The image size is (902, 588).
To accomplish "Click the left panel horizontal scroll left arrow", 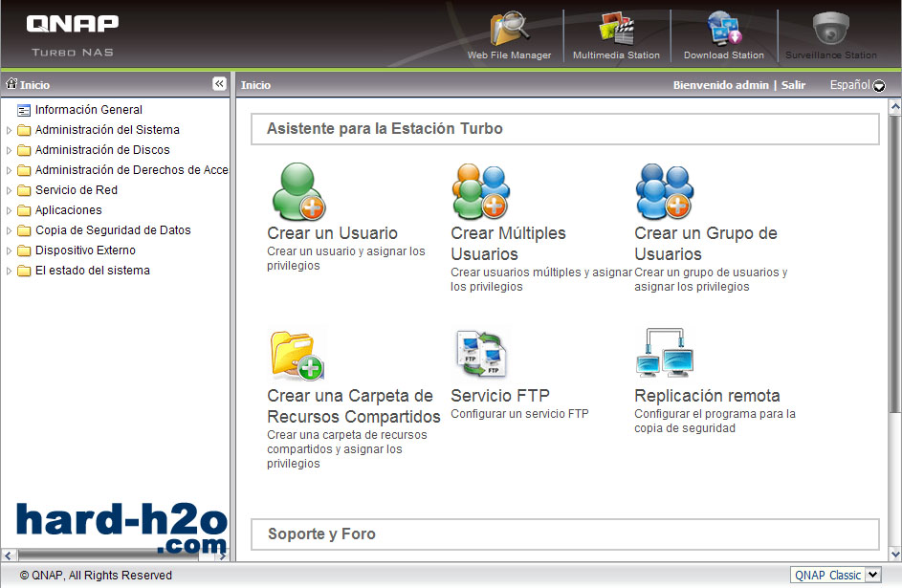I will pos(8,555).
